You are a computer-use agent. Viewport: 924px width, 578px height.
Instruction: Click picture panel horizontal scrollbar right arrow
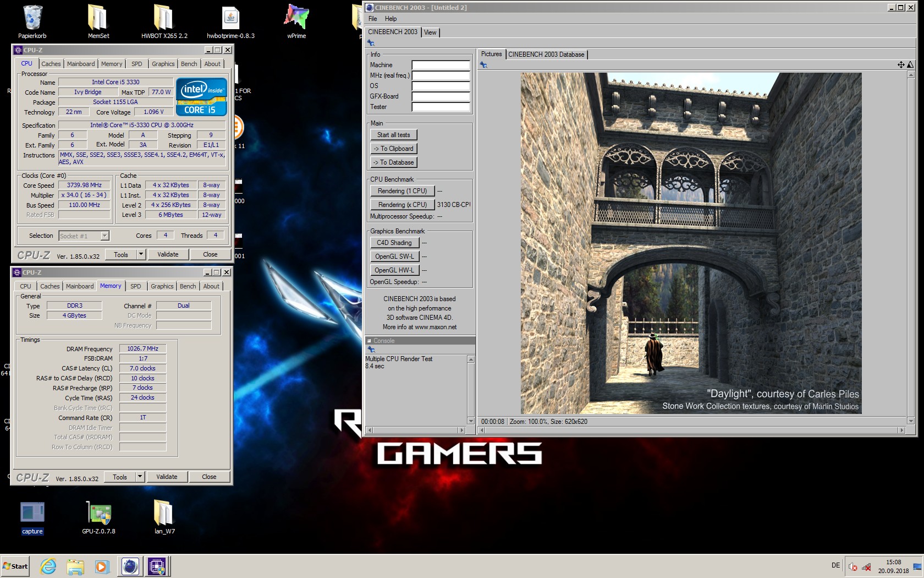tap(901, 430)
